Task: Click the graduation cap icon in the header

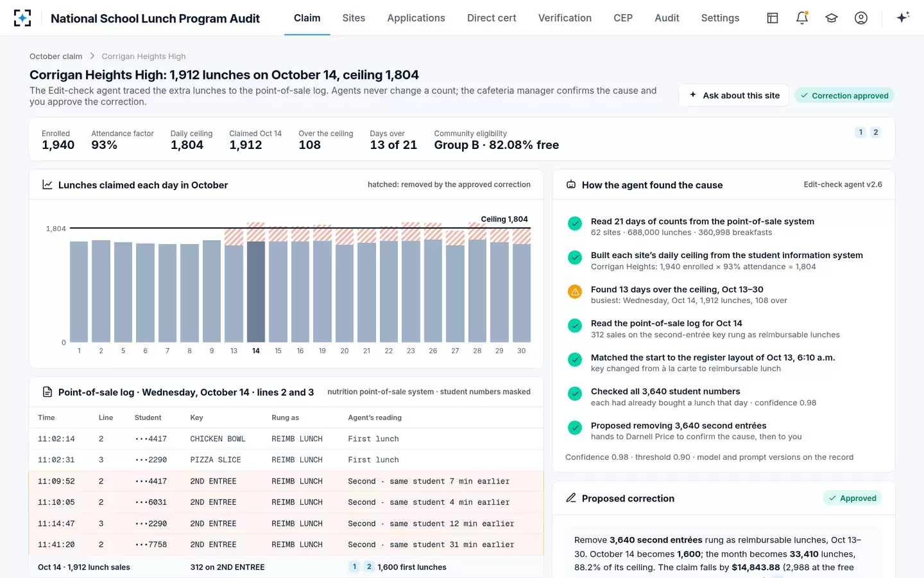Action: point(832,18)
